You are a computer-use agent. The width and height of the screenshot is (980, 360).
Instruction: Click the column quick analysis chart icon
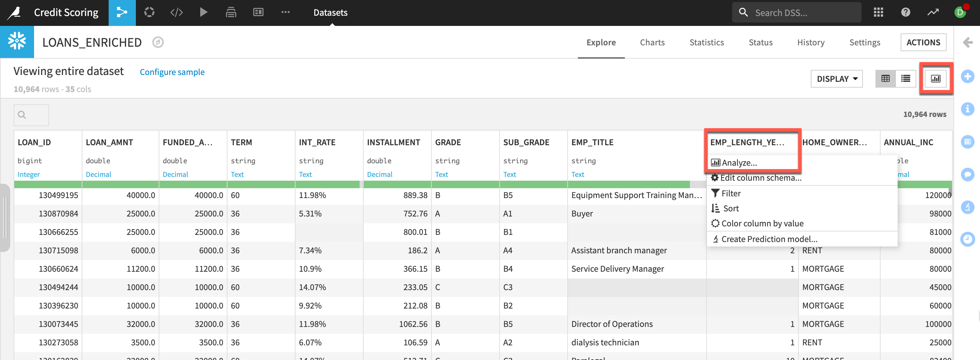[935, 79]
